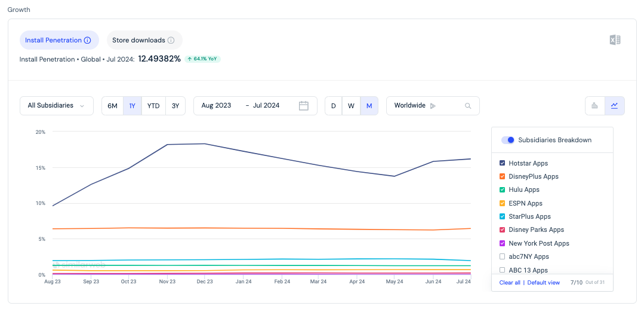Click the country search magnifier icon
This screenshot has width=644, height=315.
coord(468,106)
